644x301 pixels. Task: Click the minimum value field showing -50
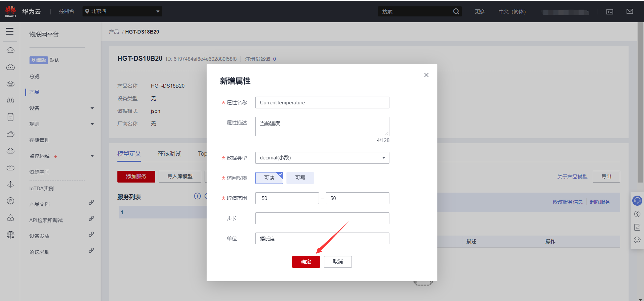(287, 198)
